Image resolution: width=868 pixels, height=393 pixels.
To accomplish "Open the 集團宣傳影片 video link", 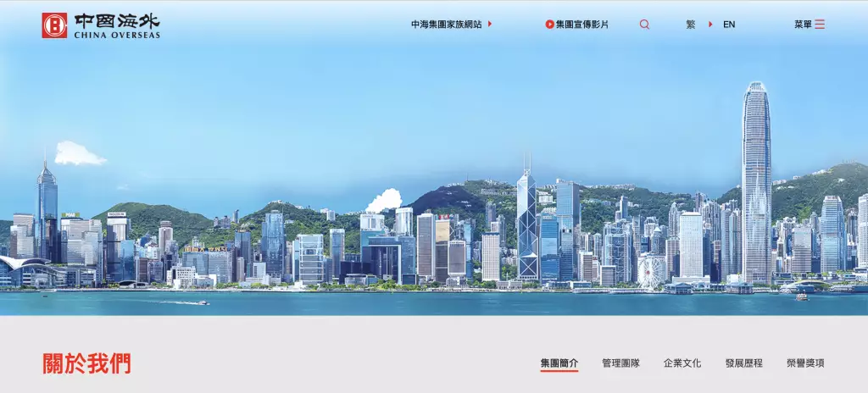I will (x=576, y=25).
